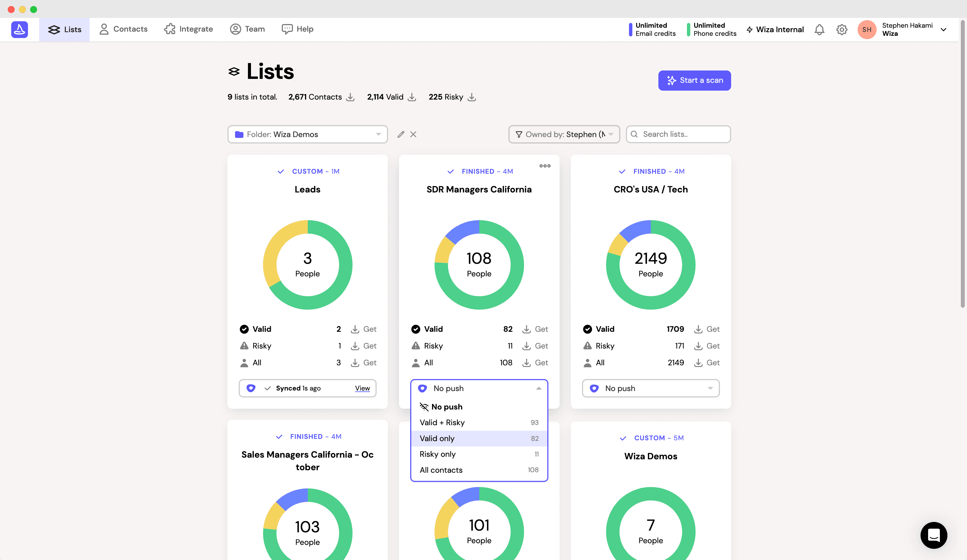Download all 2,671 contacts via download icon
Image resolution: width=967 pixels, height=560 pixels.
pos(350,97)
